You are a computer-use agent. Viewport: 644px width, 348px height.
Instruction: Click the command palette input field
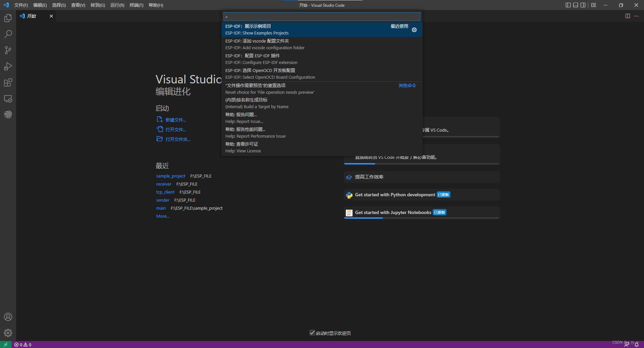click(322, 17)
